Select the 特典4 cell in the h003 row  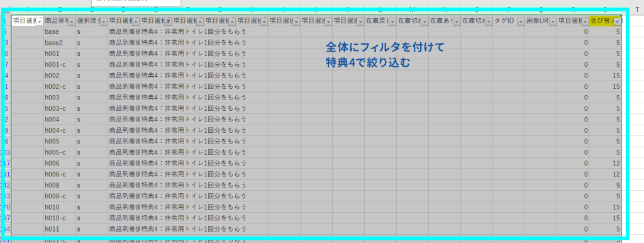coord(156,98)
